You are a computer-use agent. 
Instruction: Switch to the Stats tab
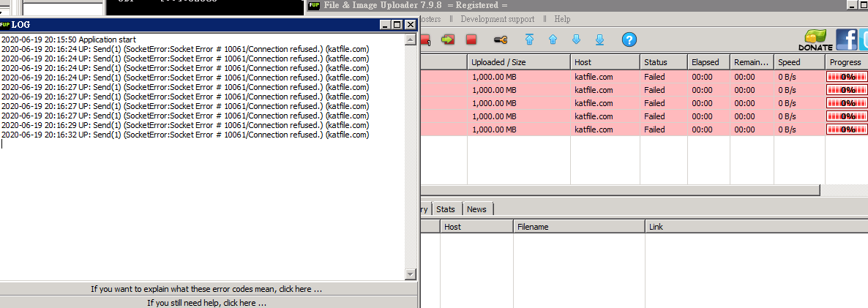point(446,209)
